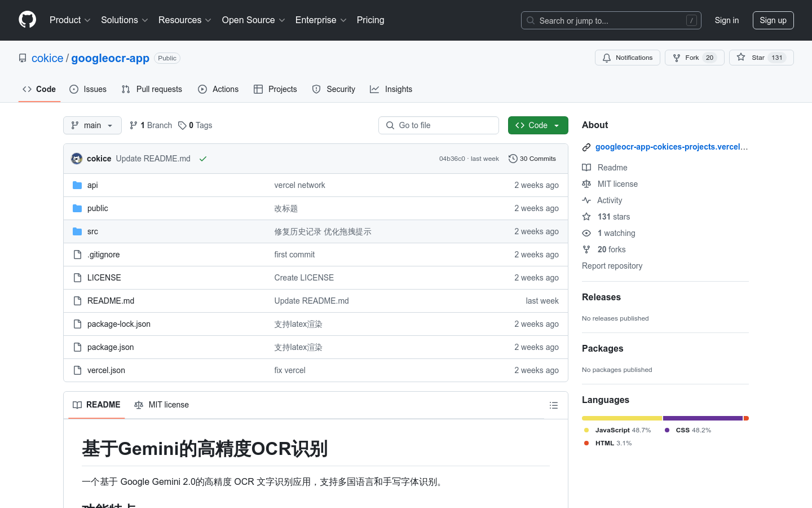
Task: Click the branch icon next to 1 Branch
Action: [x=134, y=125]
